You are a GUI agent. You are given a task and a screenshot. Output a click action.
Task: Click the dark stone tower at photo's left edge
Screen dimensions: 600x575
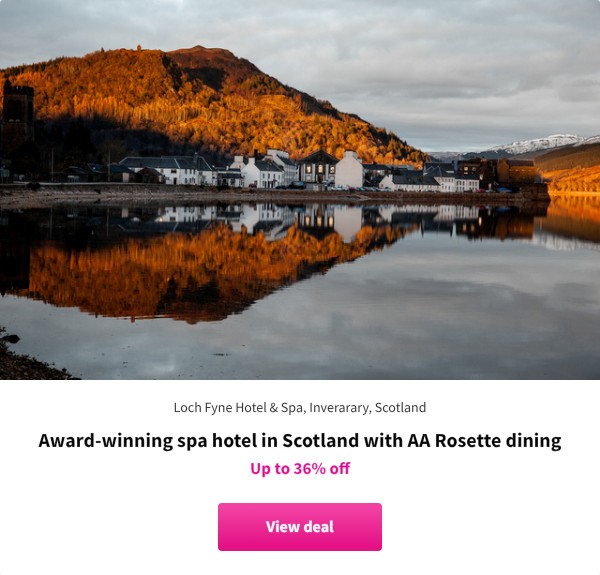click(17, 113)
